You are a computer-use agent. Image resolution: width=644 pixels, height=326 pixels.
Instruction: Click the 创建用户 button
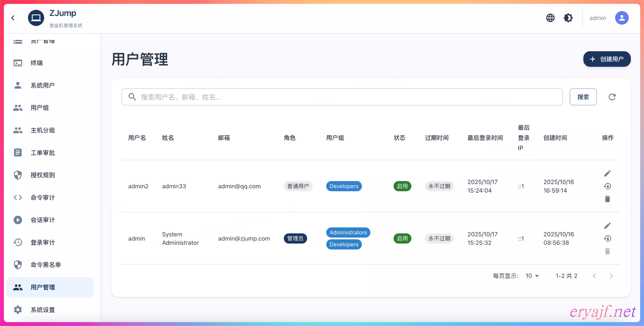point(607,59)
